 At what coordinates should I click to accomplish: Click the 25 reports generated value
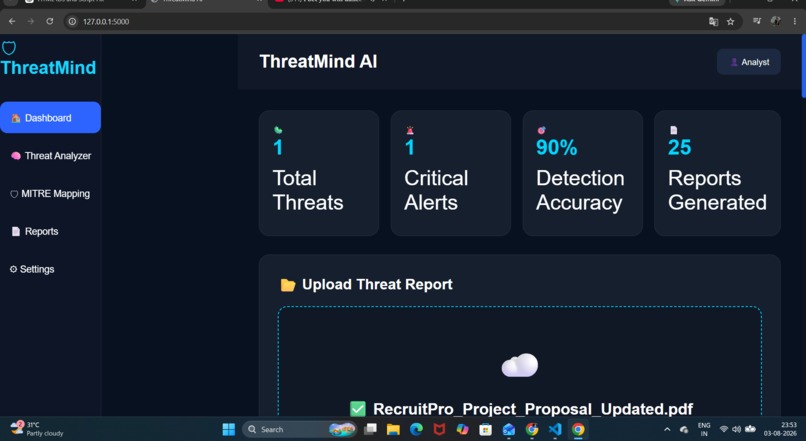tap(680, 148)
